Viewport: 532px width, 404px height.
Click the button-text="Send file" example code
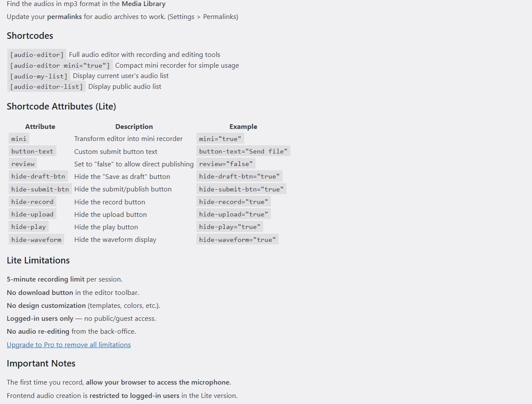coord(243,151)
